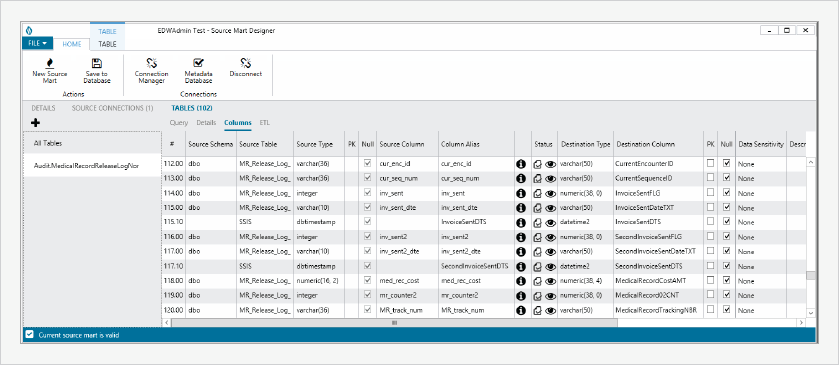Click the New Source Mart icon
The width and height of the screenshot is (839, 365).
click(50, 63)
